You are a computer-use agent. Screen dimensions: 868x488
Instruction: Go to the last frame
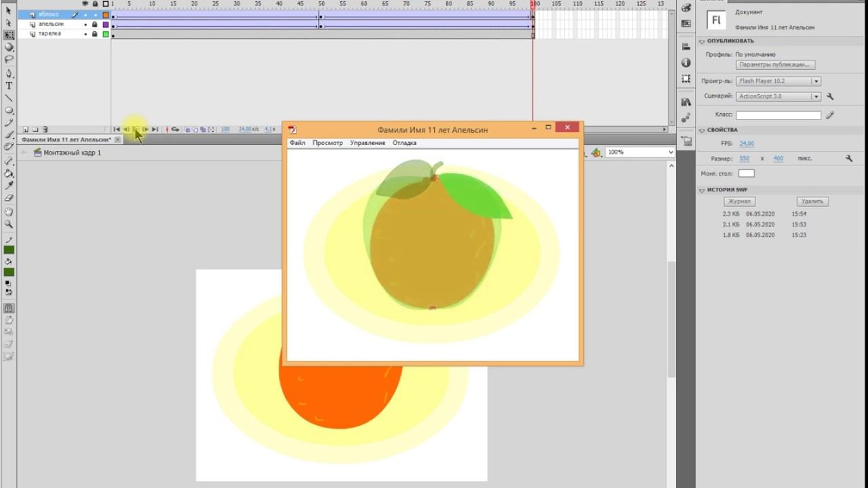coord(155,129)
